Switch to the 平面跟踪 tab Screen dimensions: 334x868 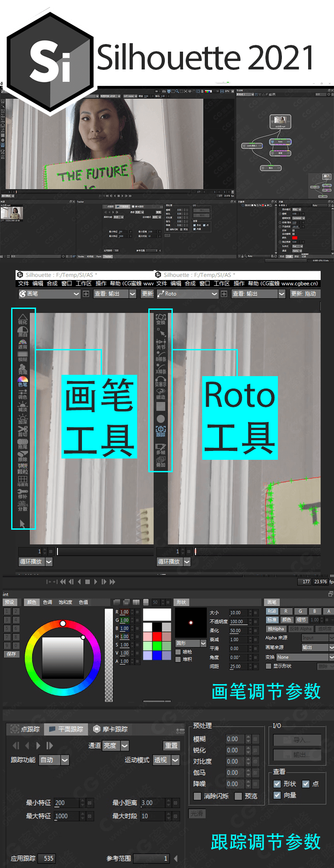[66, 729]
